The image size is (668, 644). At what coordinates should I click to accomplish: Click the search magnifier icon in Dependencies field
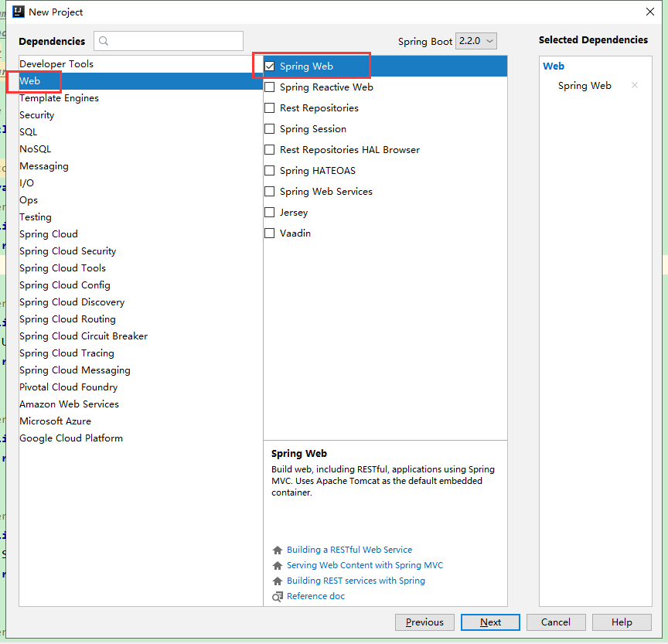tap(104, 41)
